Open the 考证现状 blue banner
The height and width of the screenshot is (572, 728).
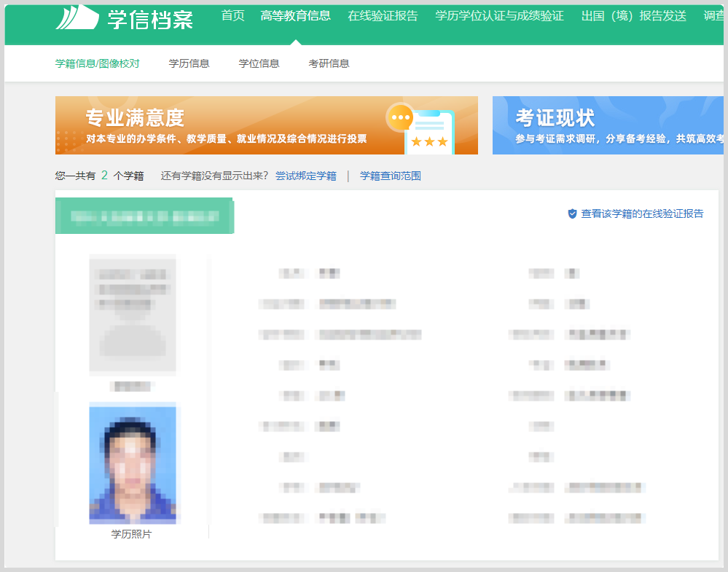[608, 125]
